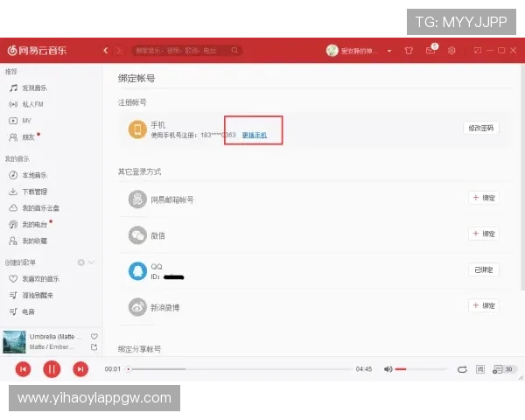Collapse the 创建的歌单 section chevron
The image size is (525, 420).
(x=91, y=262)
